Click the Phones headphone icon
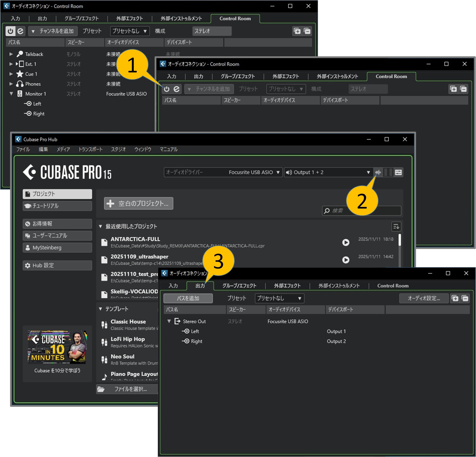This screenshot has width=476, height=457. tap(20, 84)
